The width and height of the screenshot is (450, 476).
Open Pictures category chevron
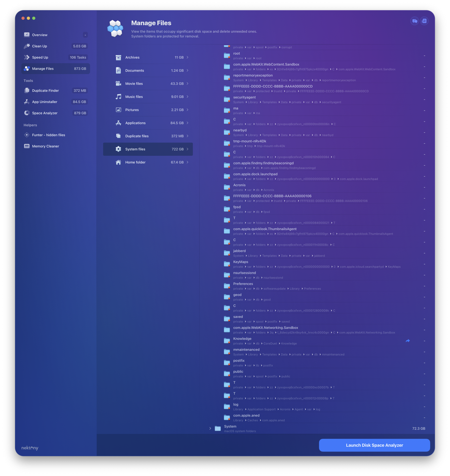click(187, 110)
